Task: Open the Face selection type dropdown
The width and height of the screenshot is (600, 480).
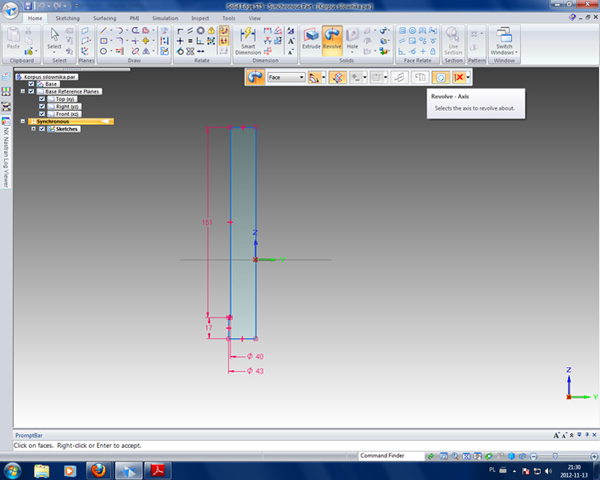Action: 286,77
